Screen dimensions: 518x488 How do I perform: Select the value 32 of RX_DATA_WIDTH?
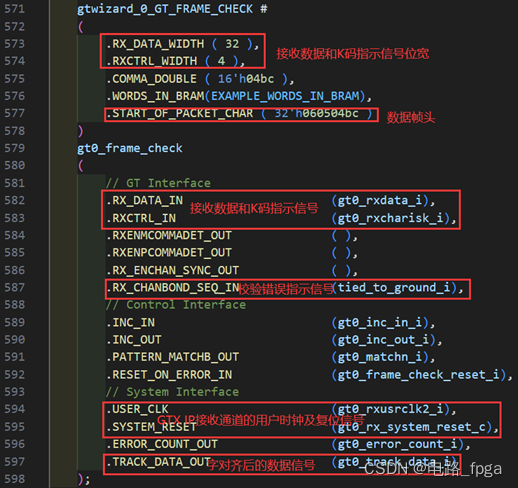point(232,44)
